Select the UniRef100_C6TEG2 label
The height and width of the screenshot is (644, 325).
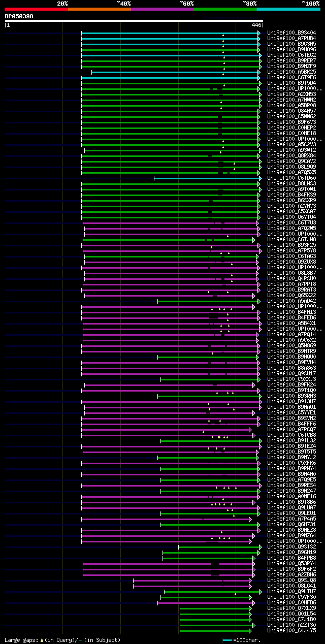(291, 55)
